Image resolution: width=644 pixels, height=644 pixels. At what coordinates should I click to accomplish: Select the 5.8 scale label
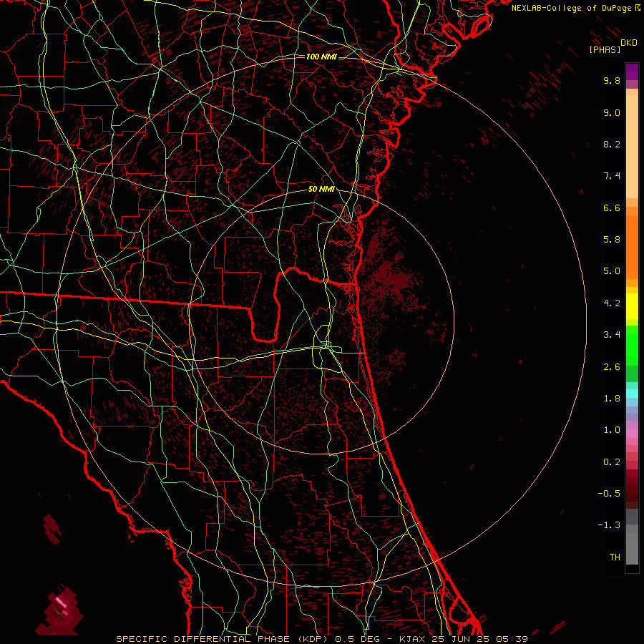click(x=612, y=240)
